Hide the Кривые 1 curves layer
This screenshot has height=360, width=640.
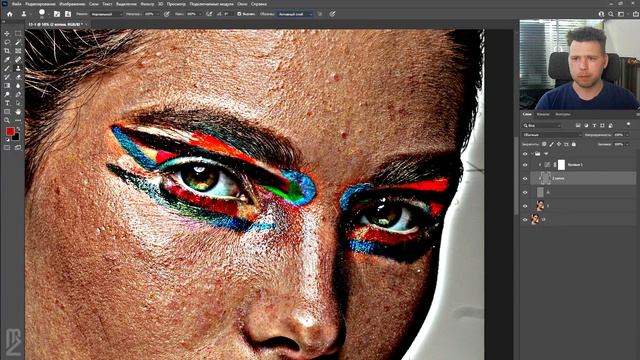(x=525, y=165)
